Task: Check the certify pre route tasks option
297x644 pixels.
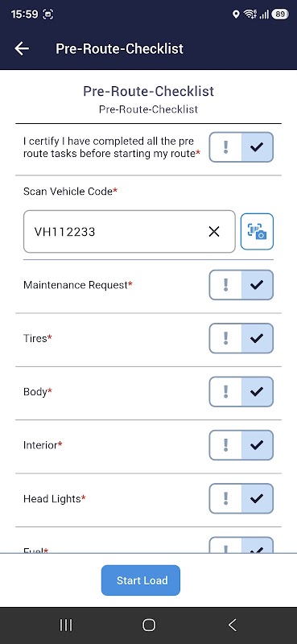Action: (x=257, y=147)
